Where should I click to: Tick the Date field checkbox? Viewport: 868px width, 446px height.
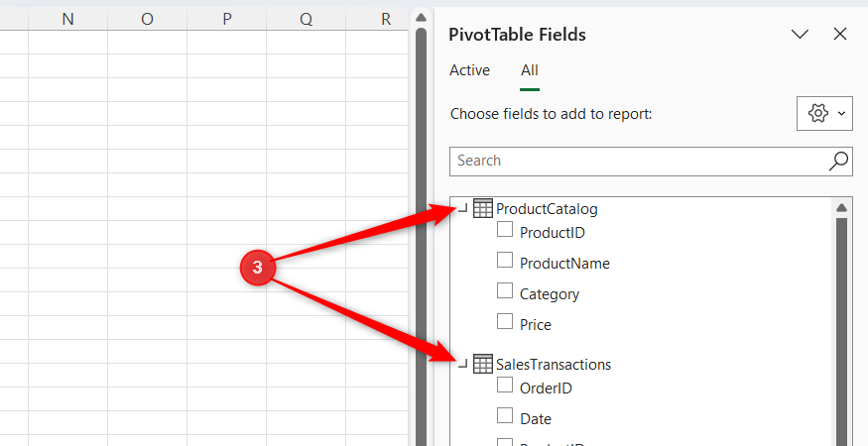click(x=504, y=415)
